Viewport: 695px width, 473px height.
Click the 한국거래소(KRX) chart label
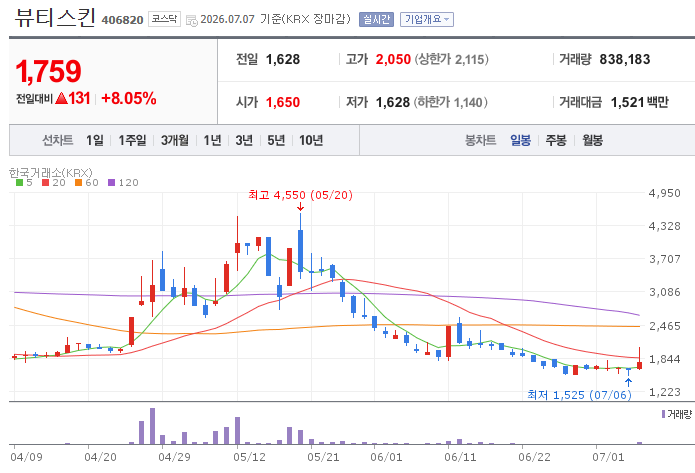[51, 172]
